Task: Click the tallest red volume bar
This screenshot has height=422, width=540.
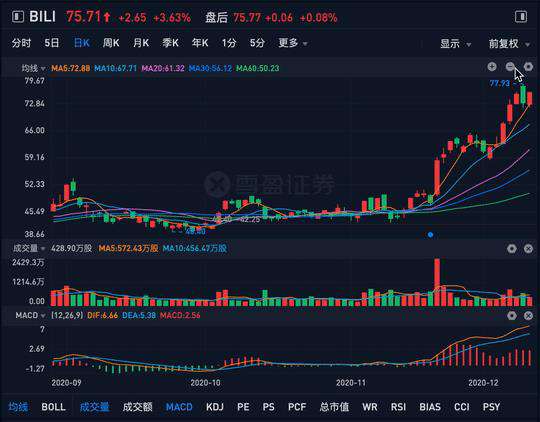Action: (437, 282)
